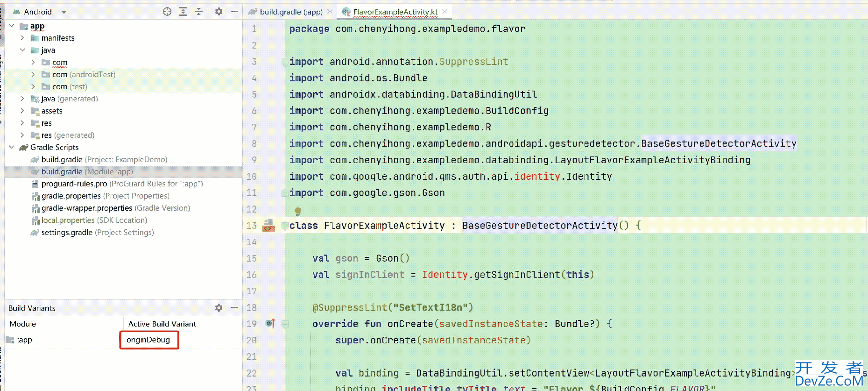Screen dimensions: 868x391
Task: Expand the res folder
Action: click(x=22, y=123)
